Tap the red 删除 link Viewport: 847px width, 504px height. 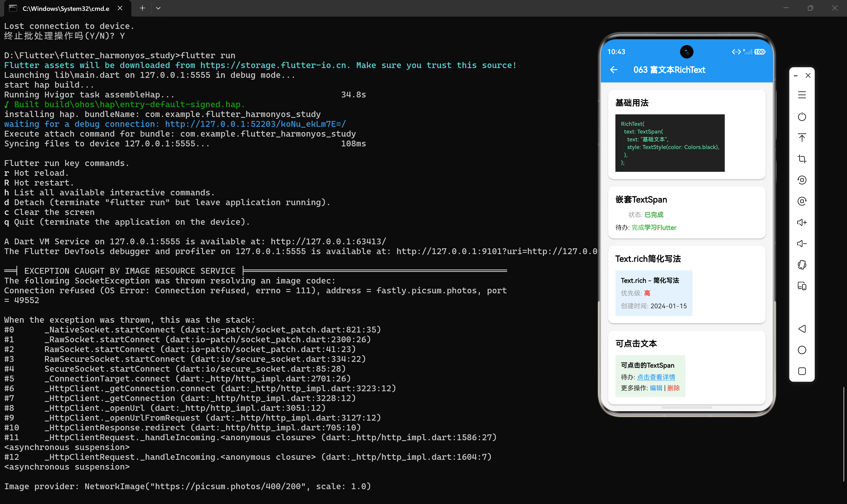[673, 388]
